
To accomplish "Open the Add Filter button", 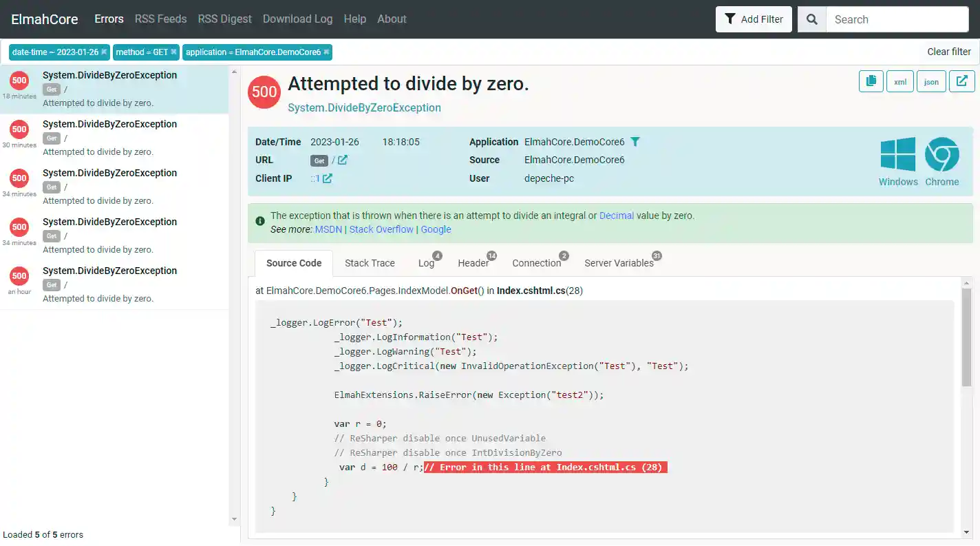I will click(x=754, y=19).
